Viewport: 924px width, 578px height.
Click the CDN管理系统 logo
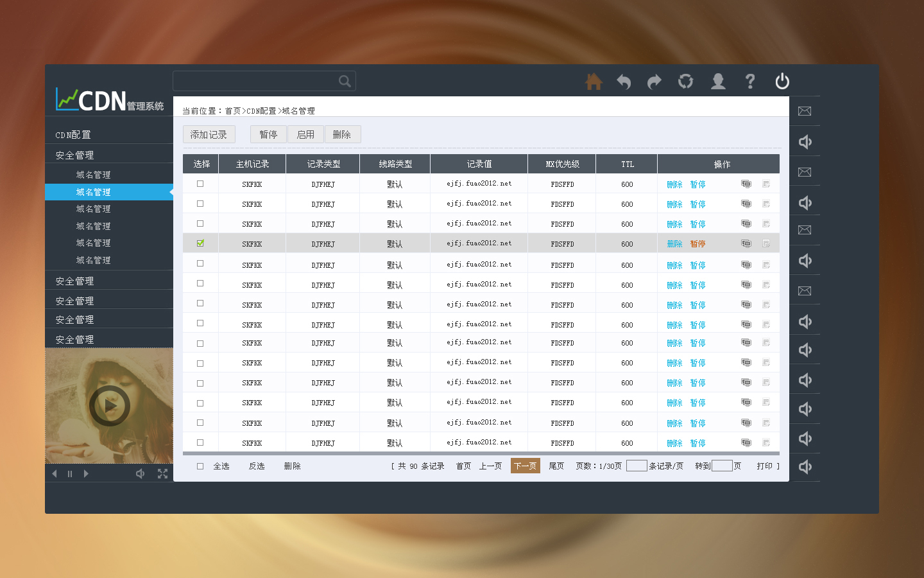point(110,100)
